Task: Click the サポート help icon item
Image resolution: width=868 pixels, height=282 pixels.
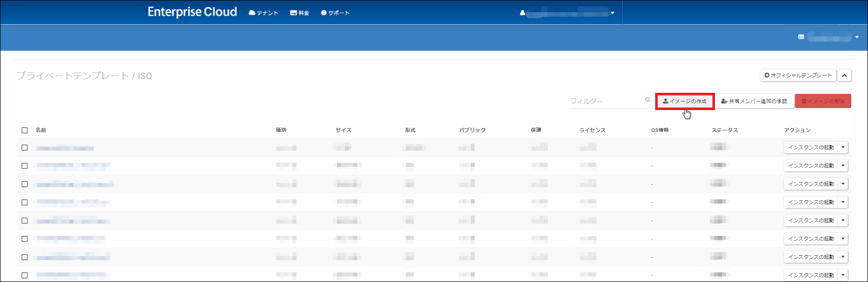Action: click(335, 13)
